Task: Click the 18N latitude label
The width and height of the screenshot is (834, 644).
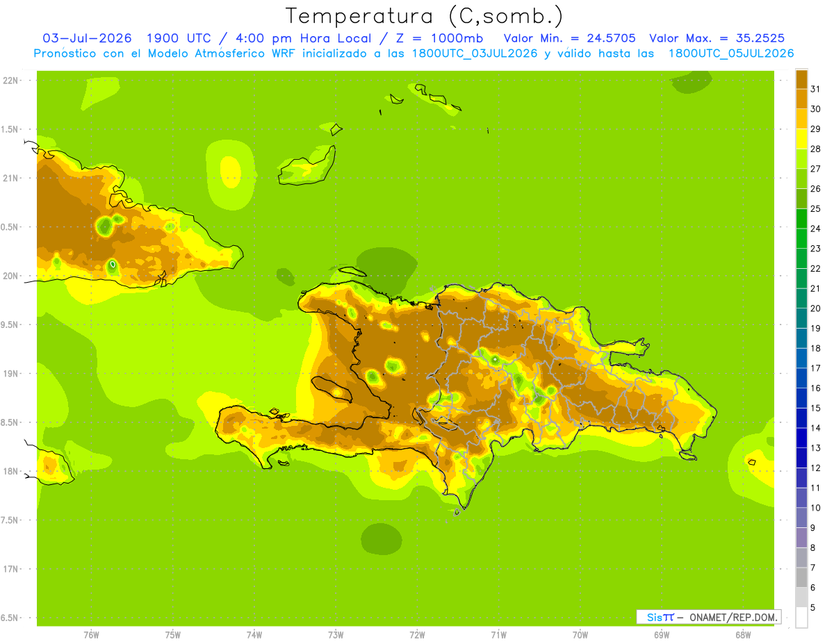Action: coord(10,471)
